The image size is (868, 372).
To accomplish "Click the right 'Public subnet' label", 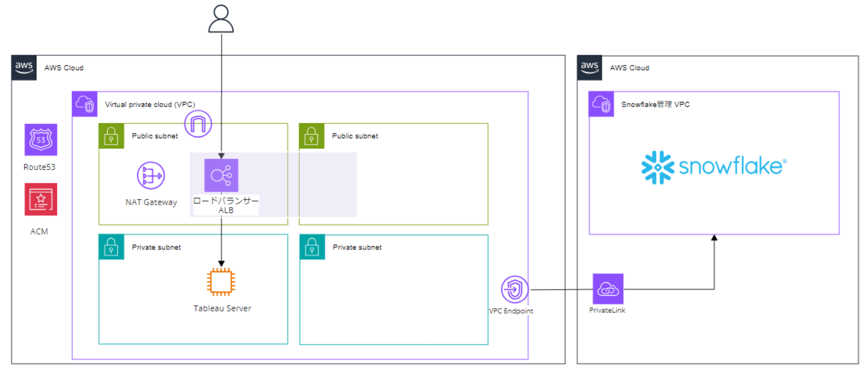I will pyautogui.click(x=355, y=136).
